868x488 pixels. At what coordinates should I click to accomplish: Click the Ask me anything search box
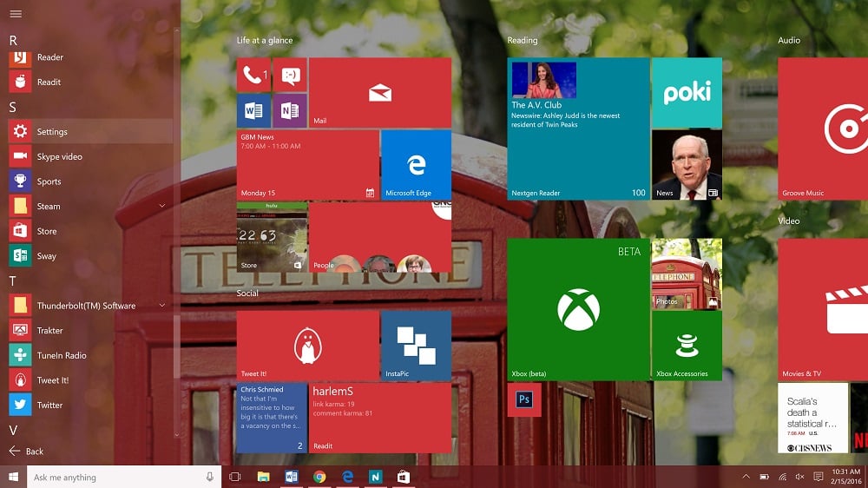[x=124, y=477]
